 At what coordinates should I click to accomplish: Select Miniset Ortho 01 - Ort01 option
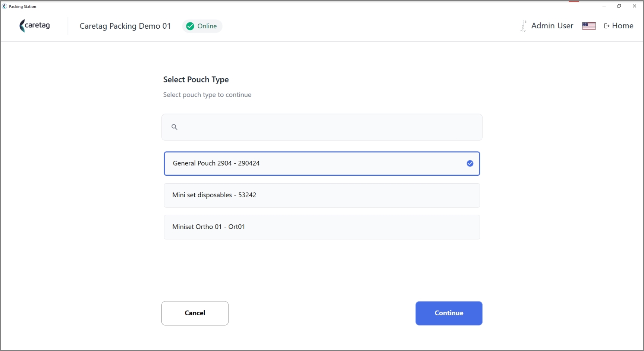click(322, 227)
